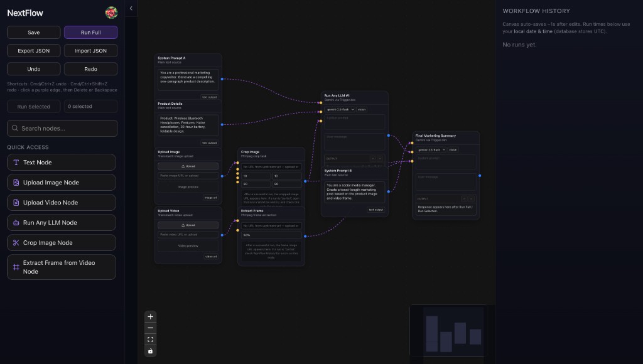Add an Upload Video Node
Viewport: 643px width, 364px height.
(x=62, y=203)
